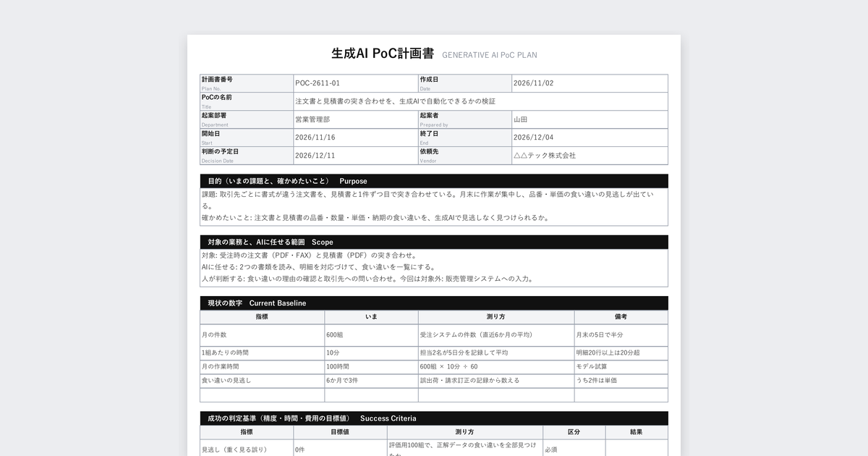The image size is (868, 456).
Task: Click the 対象: 受注時の注文書 line
Action: [310, 255]
